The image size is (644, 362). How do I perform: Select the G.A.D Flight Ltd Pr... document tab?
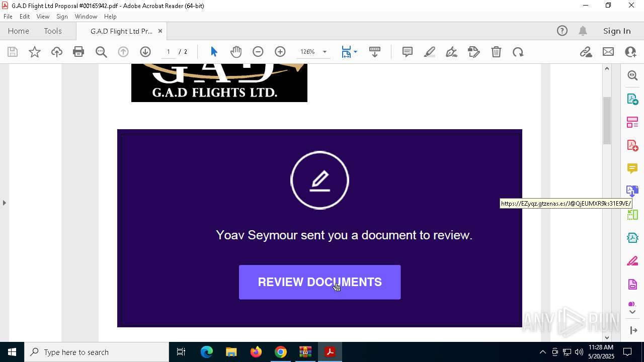(121, 31)
